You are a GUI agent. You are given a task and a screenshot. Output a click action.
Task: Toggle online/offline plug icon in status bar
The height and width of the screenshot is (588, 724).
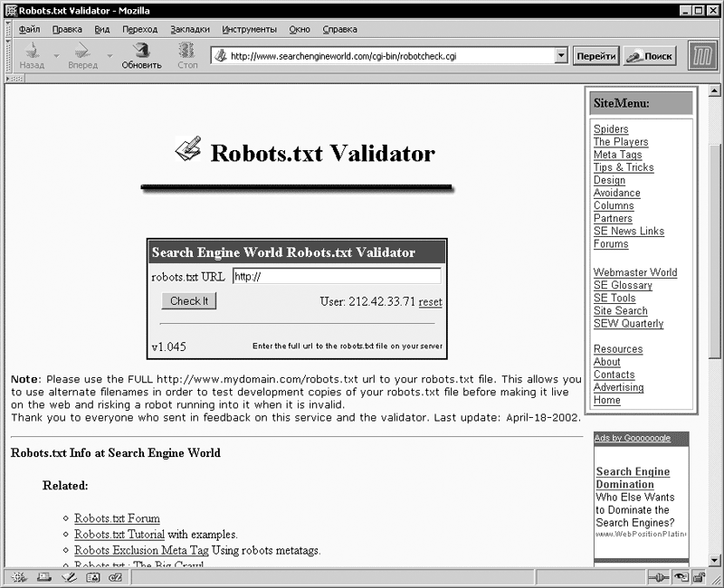tap(660, 577)
